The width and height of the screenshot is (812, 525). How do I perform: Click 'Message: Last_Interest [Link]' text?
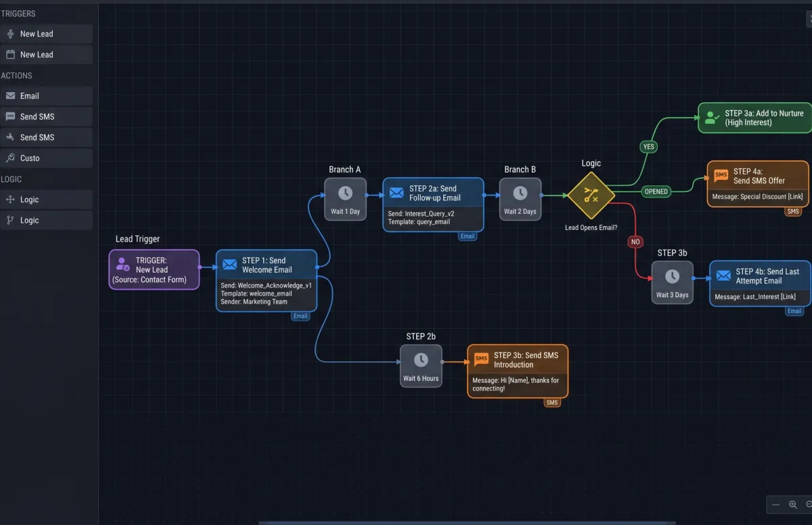click(755, 296)
